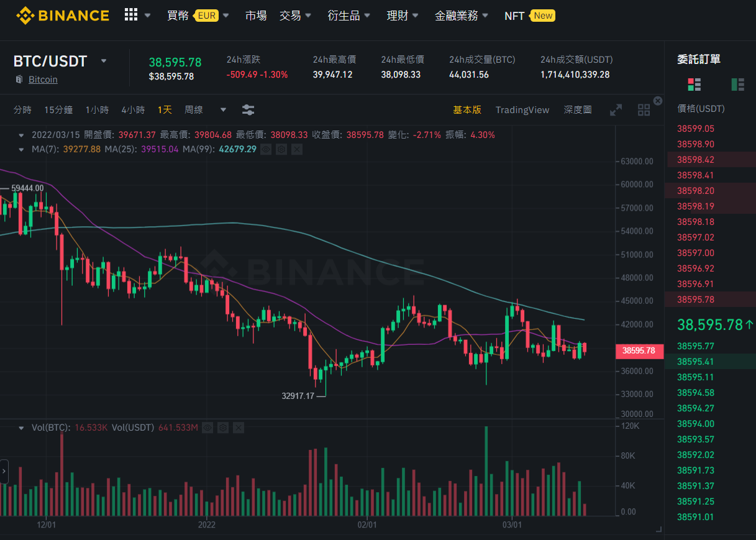
Task: Open more time intervals dropdown arrow
Action: point(223,110)
